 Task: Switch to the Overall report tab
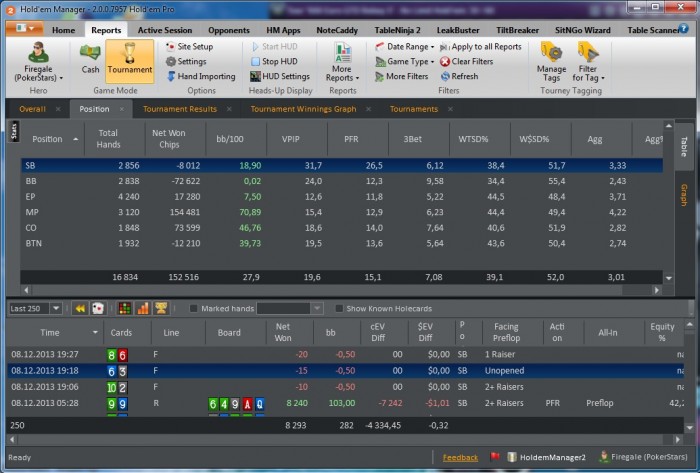click(x=32, y=109)
